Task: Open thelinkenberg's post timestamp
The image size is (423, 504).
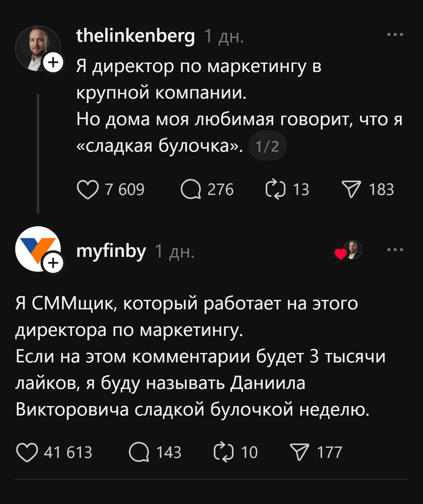Action: [224, 37]
